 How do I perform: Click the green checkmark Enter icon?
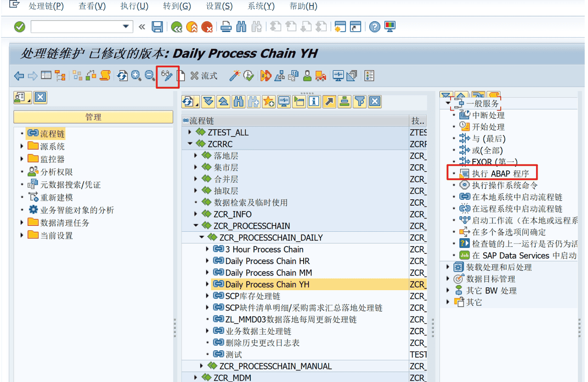click(19, 27)
